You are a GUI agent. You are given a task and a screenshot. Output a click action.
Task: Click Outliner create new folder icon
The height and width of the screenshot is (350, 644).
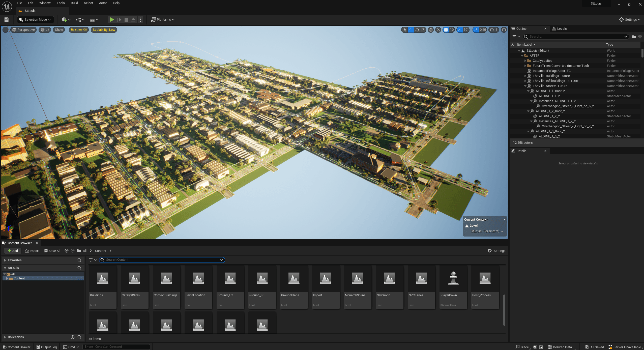pos(634,37)
